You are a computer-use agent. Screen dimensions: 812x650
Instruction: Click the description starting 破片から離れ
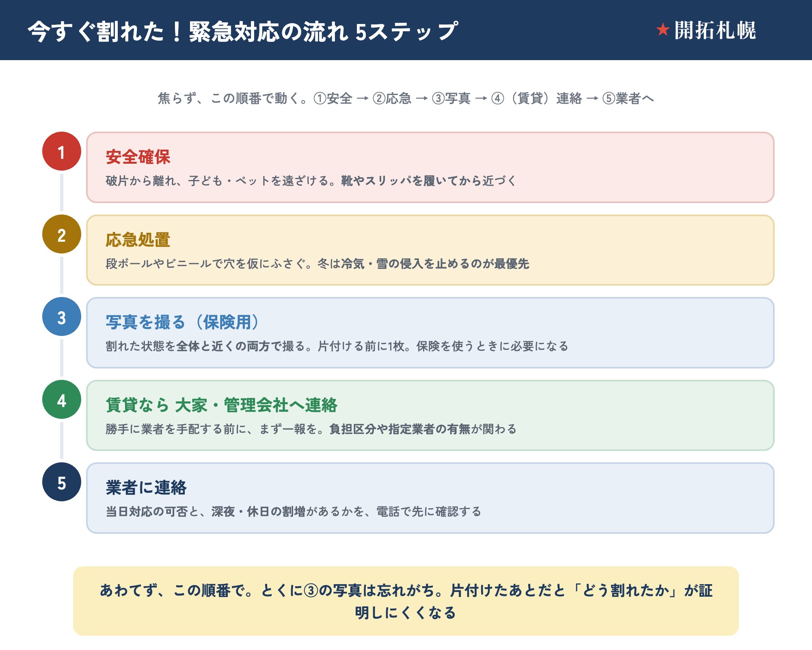pyautogui.click(x=311, y=181)
